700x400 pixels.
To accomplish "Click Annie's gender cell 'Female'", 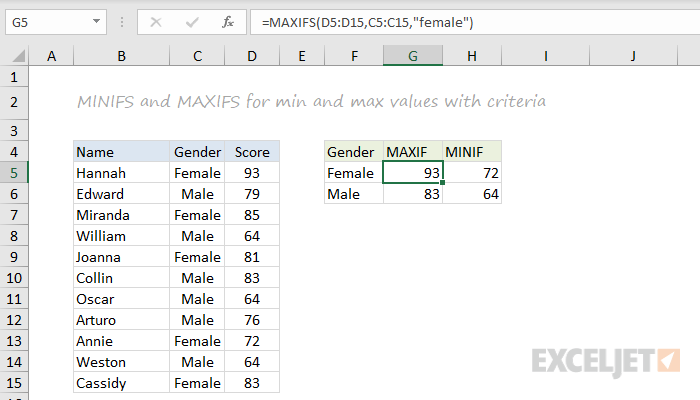I will [197, 341].
